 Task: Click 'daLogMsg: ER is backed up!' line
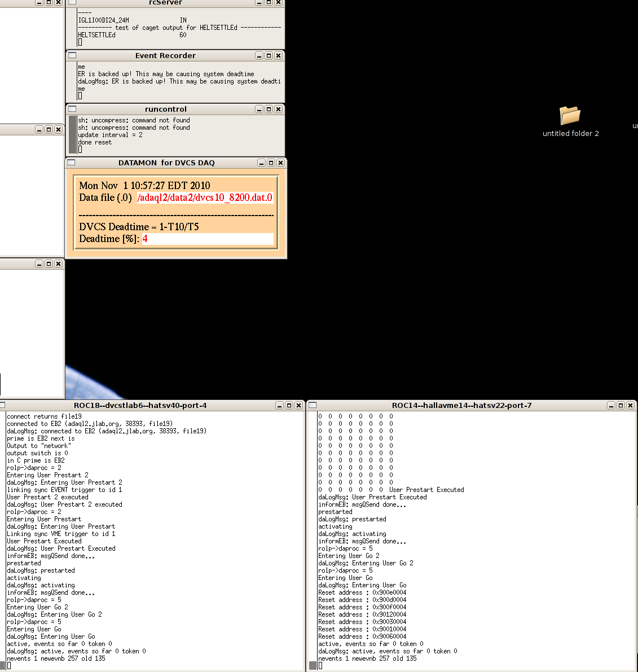[x=179, y=81]
